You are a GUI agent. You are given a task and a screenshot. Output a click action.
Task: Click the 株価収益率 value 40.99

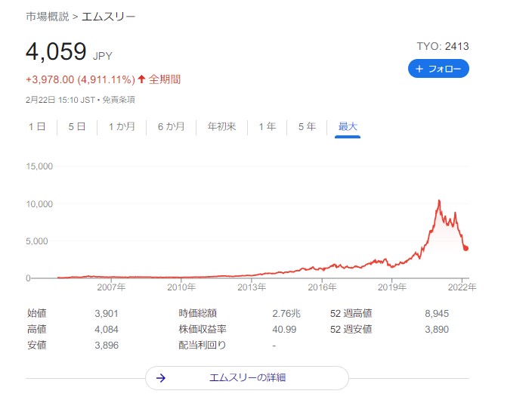coord(284,330)
